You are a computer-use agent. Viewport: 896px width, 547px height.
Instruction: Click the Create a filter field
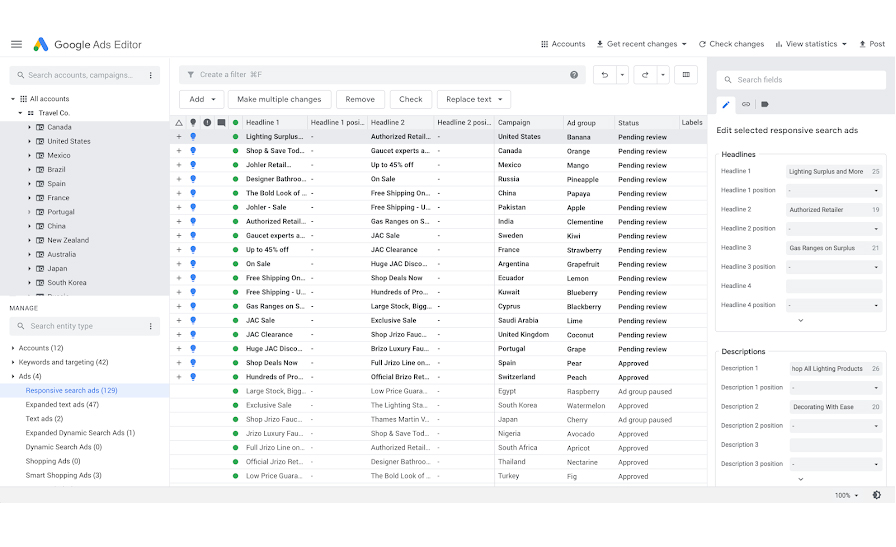(382, 75)
